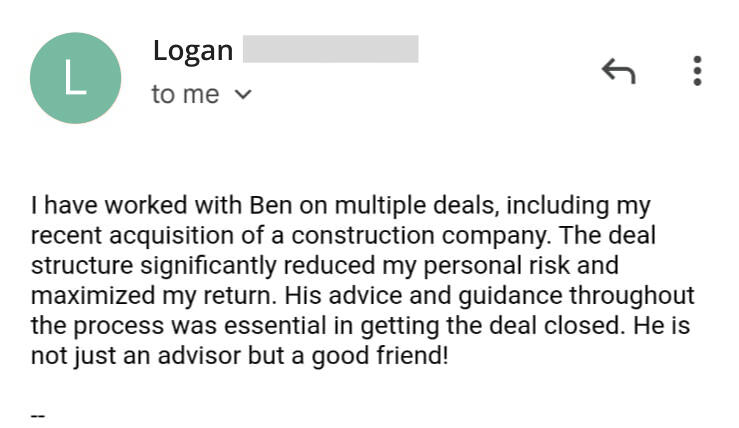
Task: Open the three-dot more options menu
Action: click(x=697, y=71)
